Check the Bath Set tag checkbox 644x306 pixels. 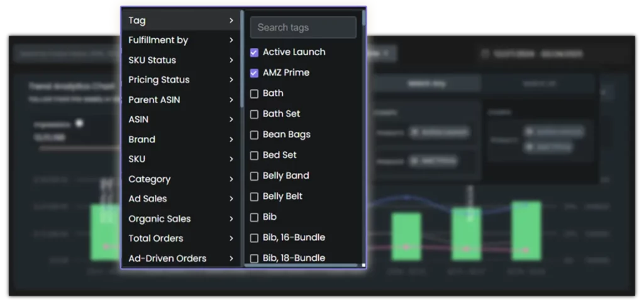[254, 114]
